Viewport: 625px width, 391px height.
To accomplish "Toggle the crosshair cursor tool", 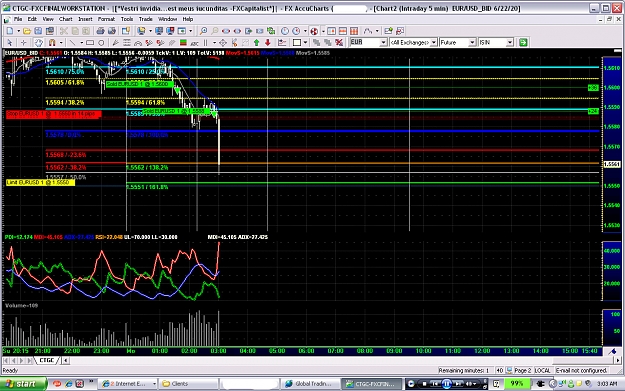I will coord(24,42).
